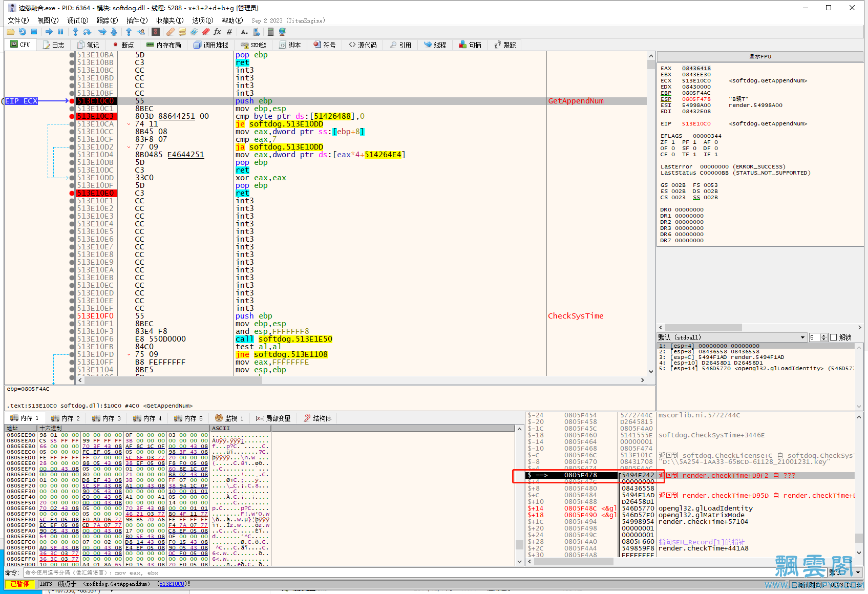The height and width of the screenshot is (594, 868).
Task: Click the register panel scroll right arrow
Action: 859,328
